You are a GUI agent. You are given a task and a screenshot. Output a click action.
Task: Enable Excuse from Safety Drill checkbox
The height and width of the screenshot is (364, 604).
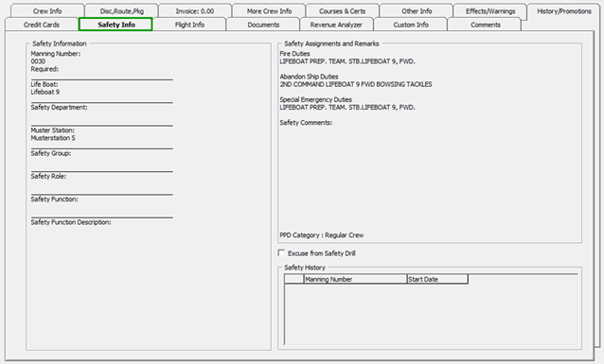[281, 252]
